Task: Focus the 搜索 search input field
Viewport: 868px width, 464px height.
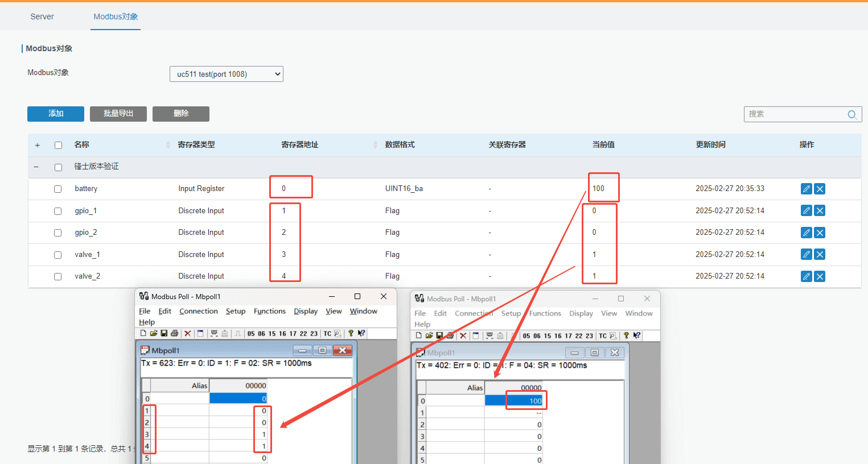Action: (795, 114)
